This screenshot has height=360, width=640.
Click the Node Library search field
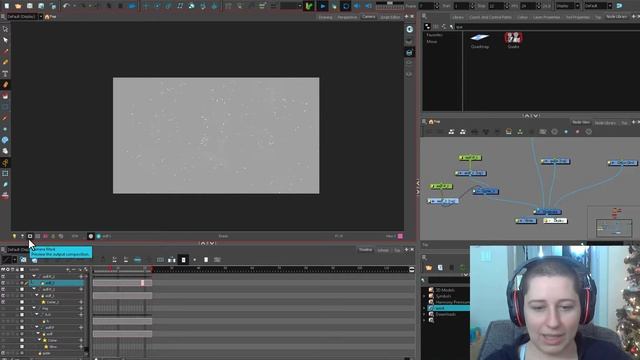547,27
